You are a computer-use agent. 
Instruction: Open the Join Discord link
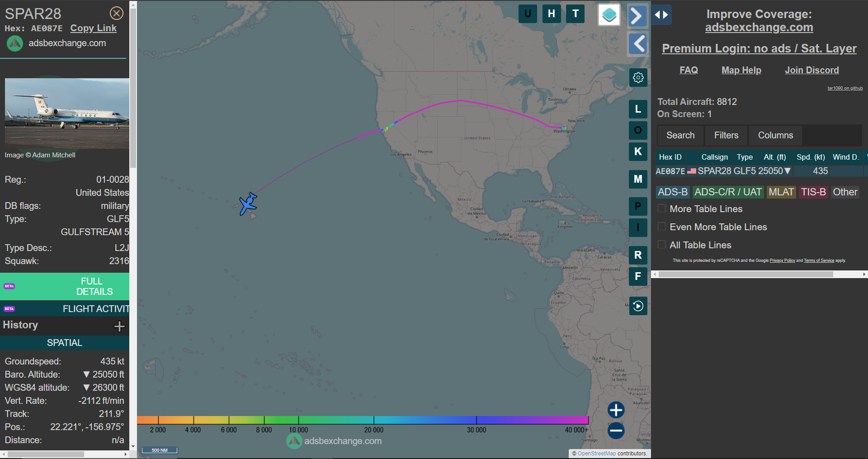(811, 70)
